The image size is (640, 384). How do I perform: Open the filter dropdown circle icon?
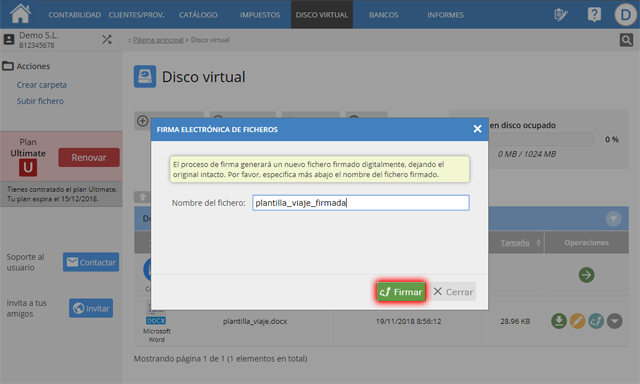point(613,219)
